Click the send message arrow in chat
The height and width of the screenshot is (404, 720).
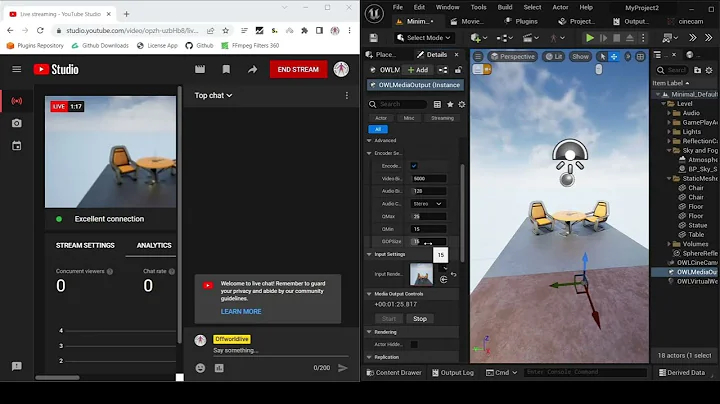(343, 368)
